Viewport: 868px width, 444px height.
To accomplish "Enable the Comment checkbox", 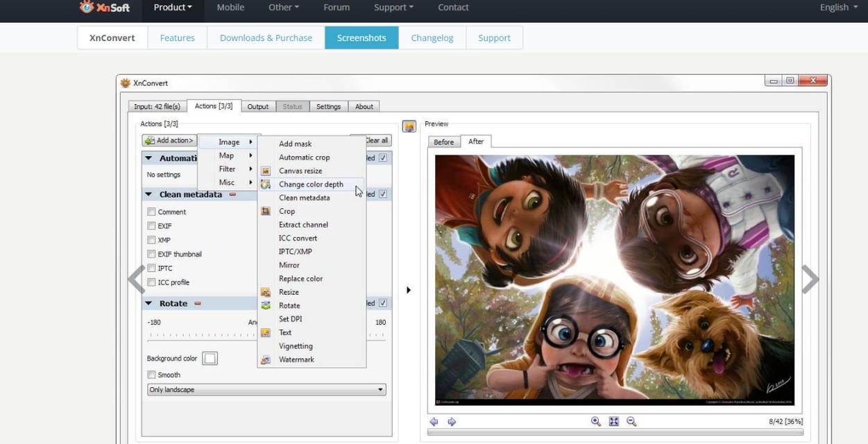I will [151, 212].
